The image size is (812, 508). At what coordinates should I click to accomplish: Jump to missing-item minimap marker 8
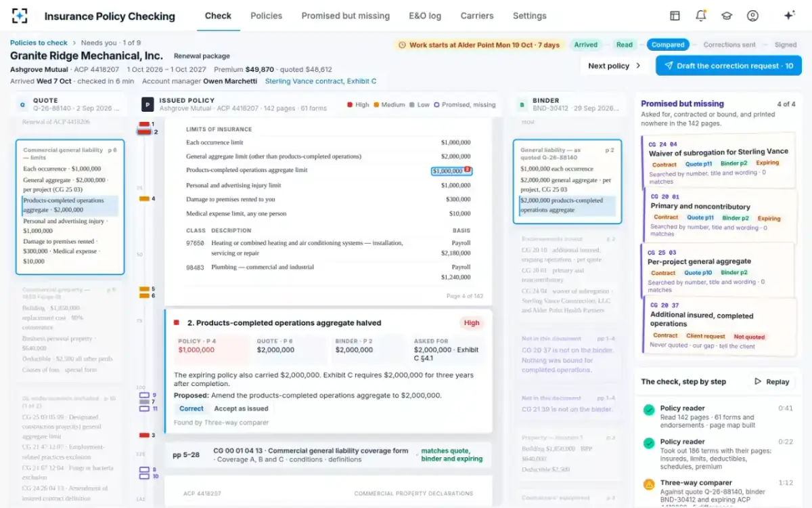coord(145,469)
